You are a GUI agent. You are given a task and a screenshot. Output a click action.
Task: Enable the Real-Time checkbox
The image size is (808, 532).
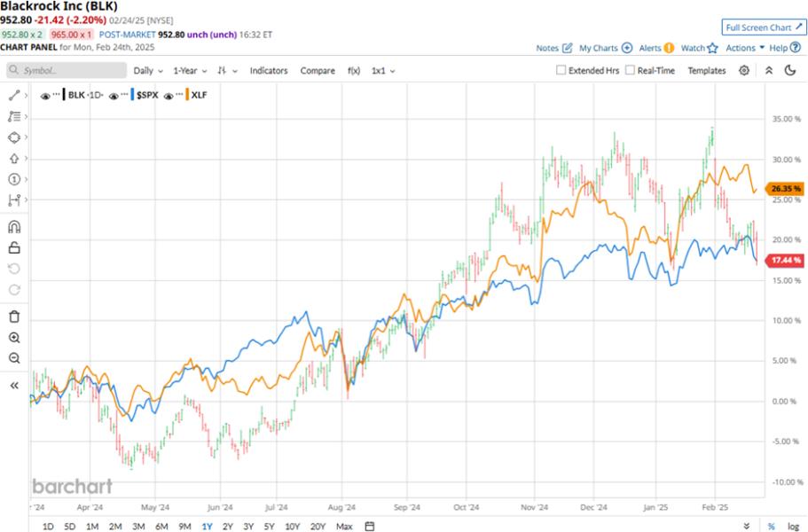click(x=630, y=70)
